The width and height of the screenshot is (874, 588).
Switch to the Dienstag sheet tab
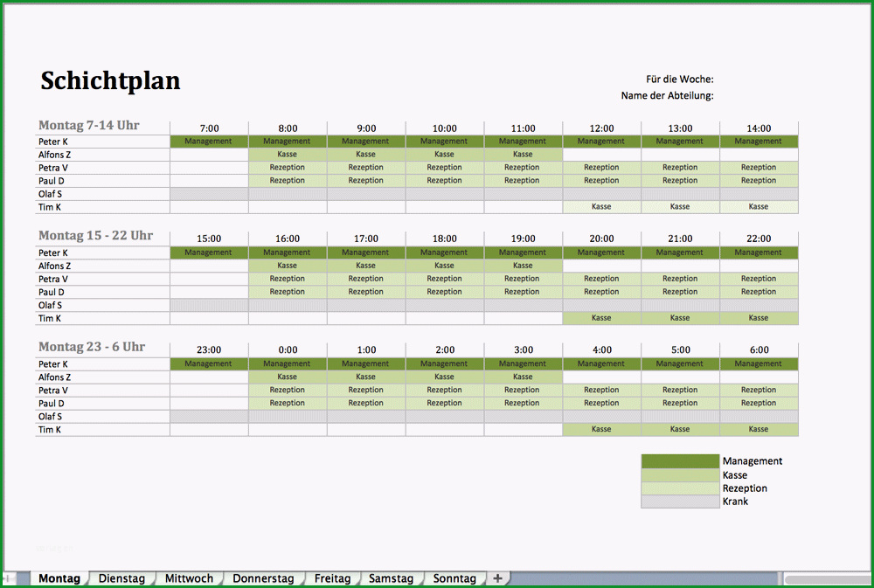(x=121, y=578)
